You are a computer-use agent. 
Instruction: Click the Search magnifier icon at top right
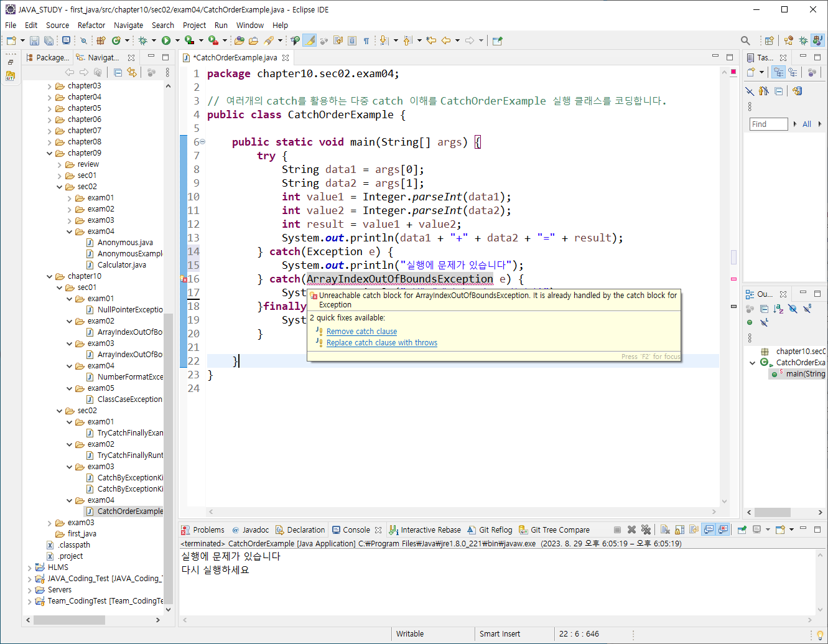pos(745,40)
